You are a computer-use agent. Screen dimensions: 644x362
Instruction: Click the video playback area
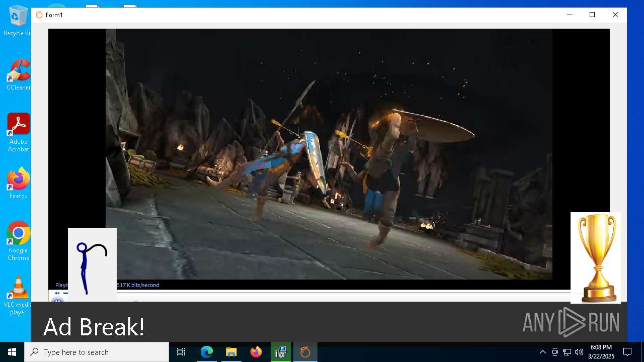click(329, 154)
